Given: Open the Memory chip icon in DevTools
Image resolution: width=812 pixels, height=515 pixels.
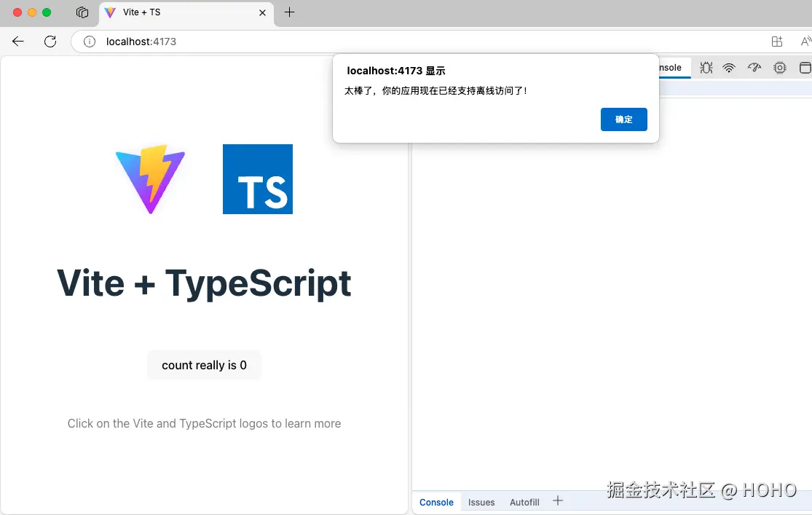Looking at the screenshot, I should tap(780, 68).
